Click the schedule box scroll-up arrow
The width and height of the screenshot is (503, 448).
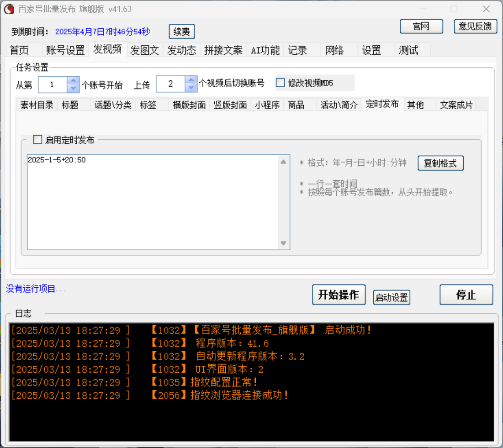(283, 162)
